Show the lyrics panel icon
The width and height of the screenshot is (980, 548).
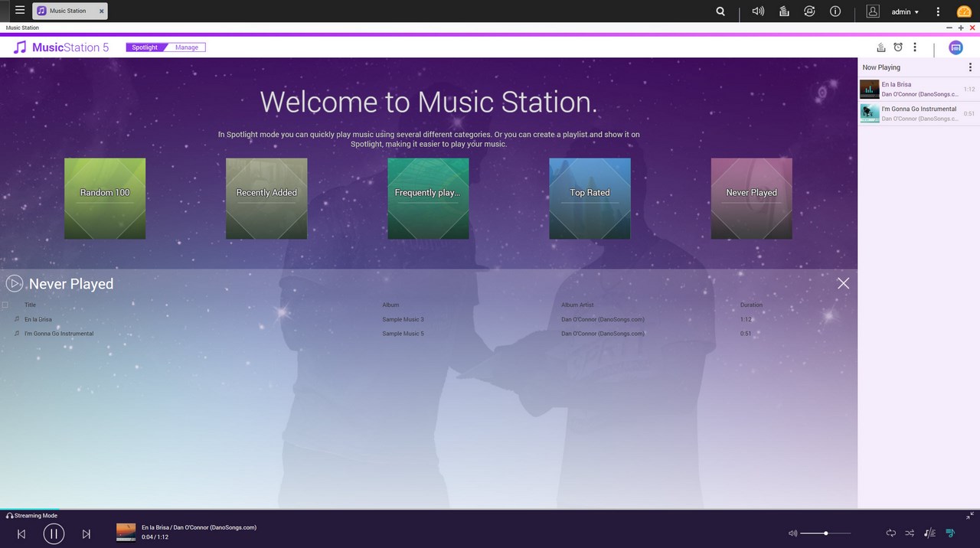(929, 533)
